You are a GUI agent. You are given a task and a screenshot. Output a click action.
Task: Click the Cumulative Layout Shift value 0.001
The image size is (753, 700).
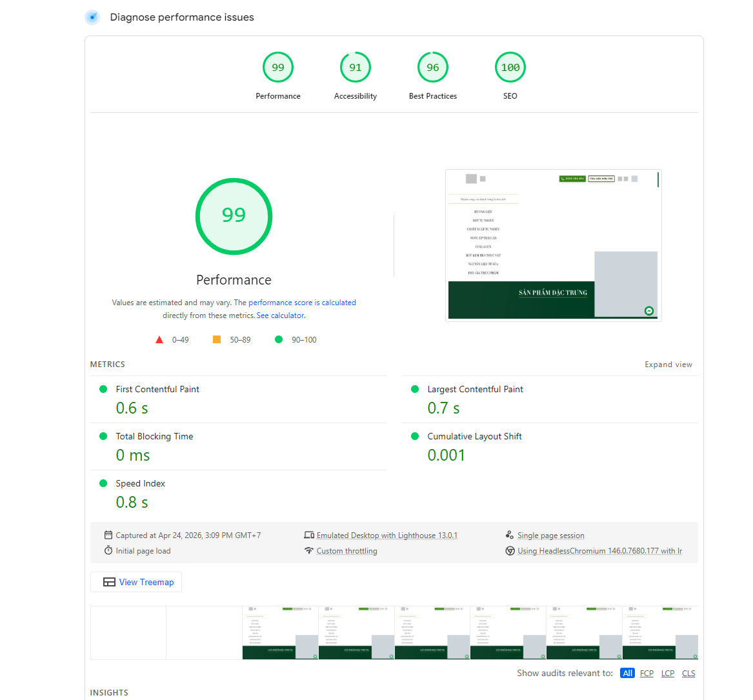[446, 455]
